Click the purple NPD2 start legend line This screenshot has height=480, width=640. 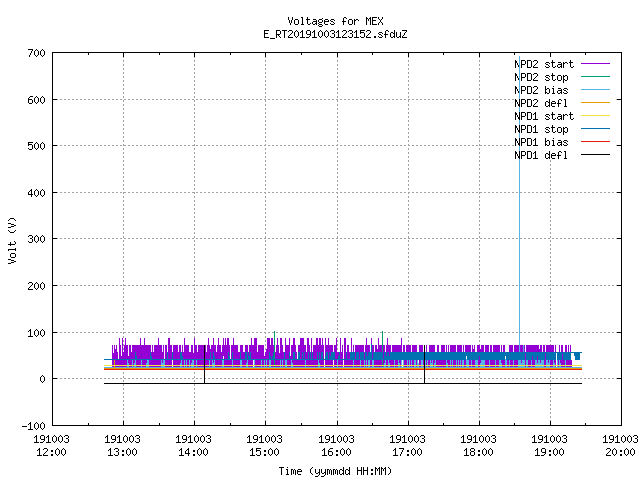point(595,64)
